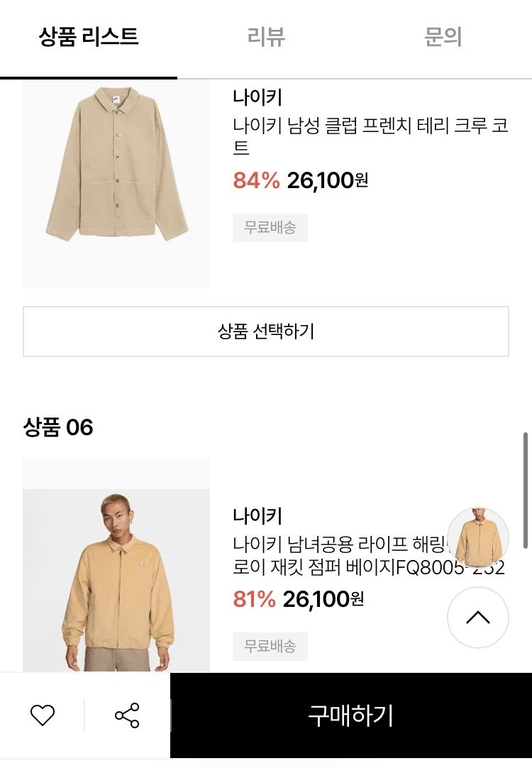Switch to the 리뷰 tab
Viewport: 532px width, 768px height.
point(266,36)
